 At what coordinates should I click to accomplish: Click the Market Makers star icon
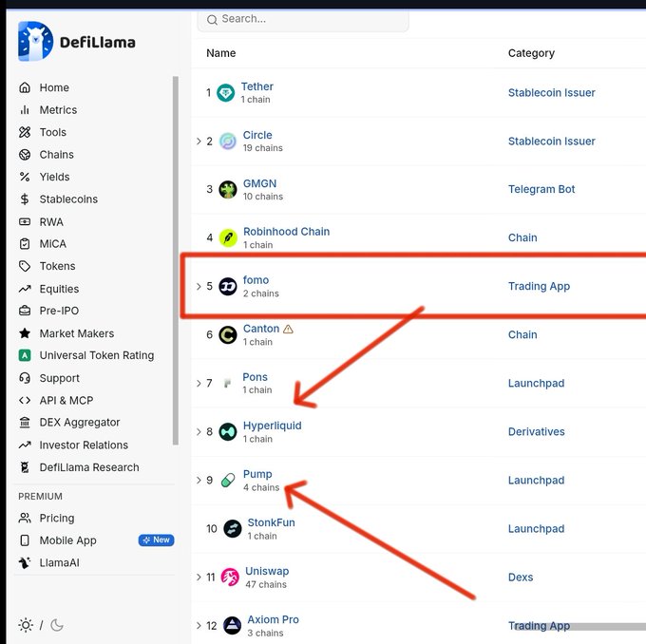[x=25, y=332]
